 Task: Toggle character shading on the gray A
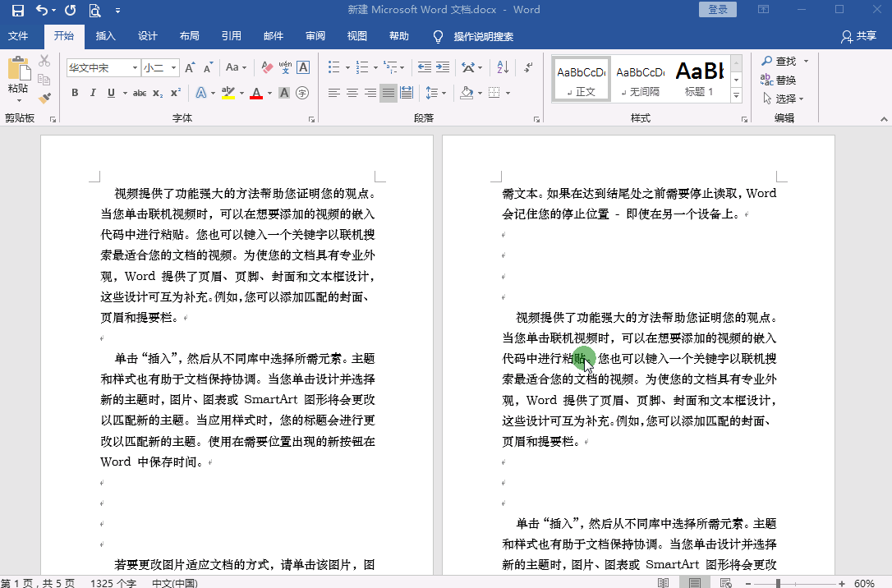pyautogui.click(x=284, y=93)
